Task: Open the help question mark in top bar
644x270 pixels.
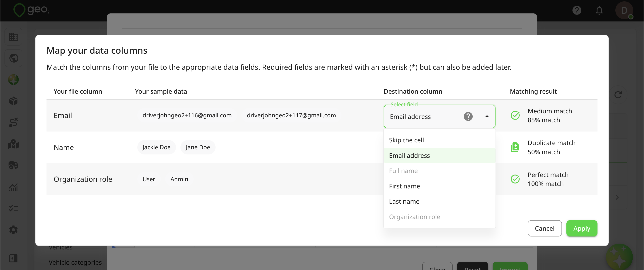Action: pyautogui.click(x=577, y=10)
